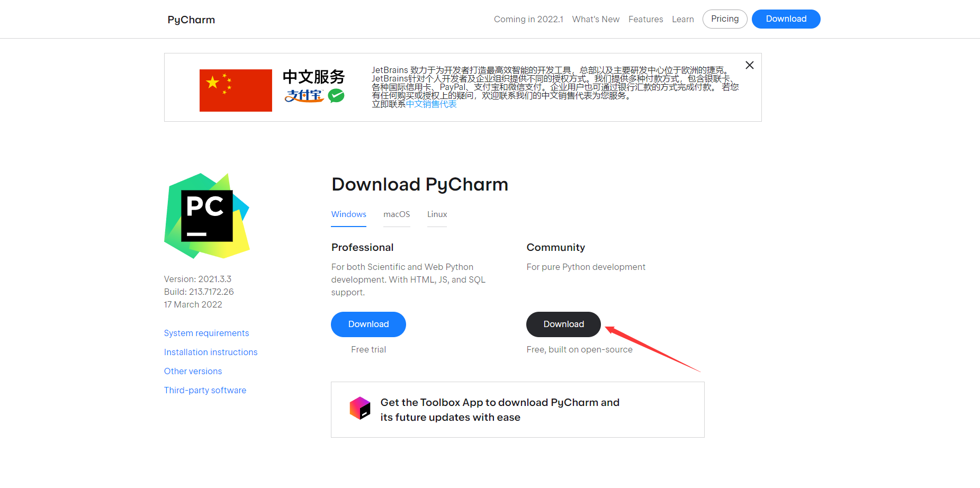
Task: Click the 中文服务 banner heading
Action: (313, 77)
